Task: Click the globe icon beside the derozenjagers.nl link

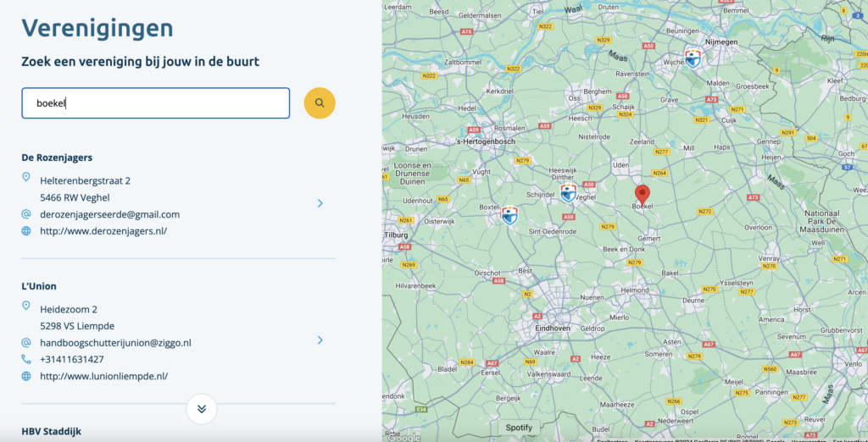Action: (26, 231)
